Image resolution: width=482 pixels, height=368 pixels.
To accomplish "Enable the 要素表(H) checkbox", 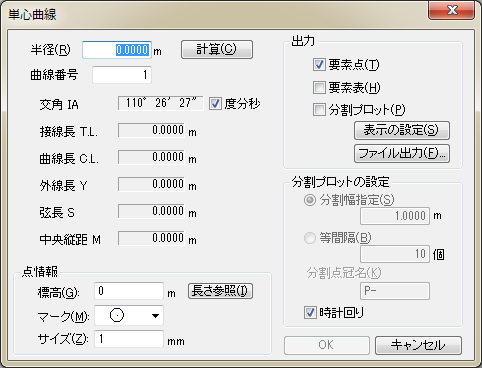I will coord(319,88).
